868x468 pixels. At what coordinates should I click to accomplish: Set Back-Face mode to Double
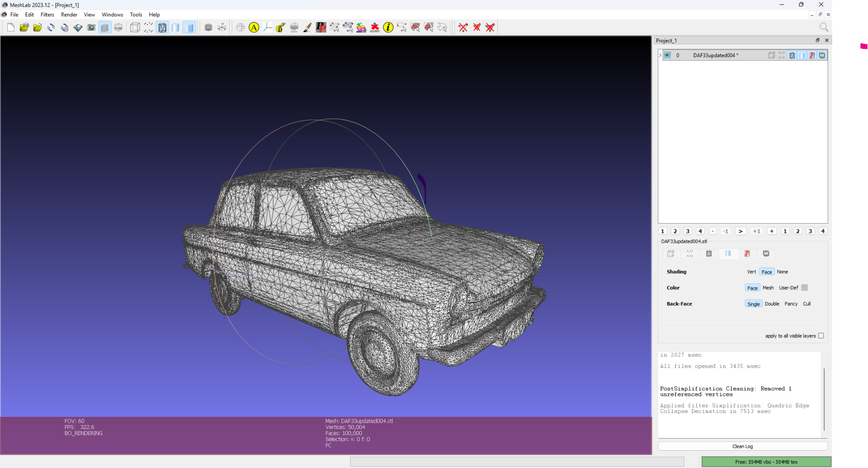(772, 304)
